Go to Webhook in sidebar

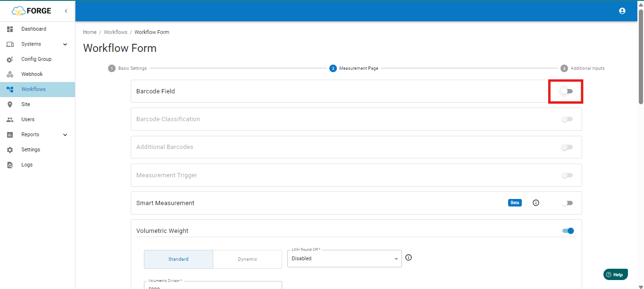[37, 74]
